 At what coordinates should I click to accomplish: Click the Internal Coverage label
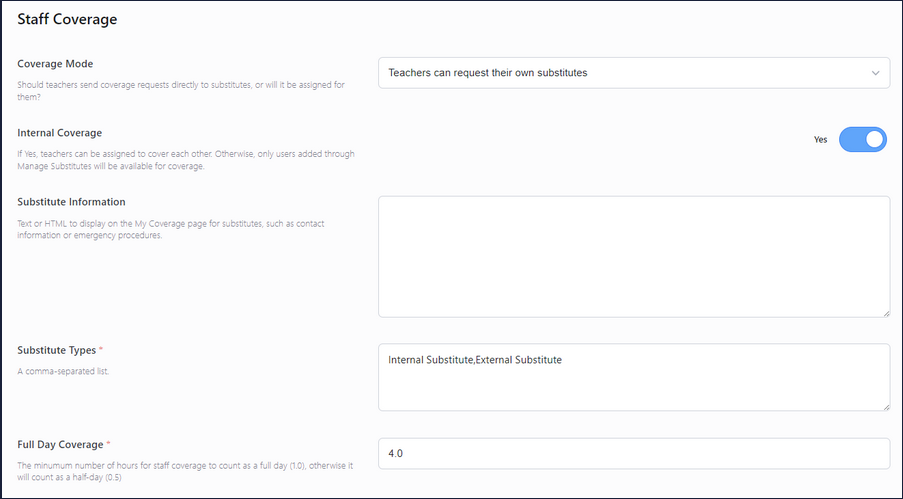coord(59,132)
